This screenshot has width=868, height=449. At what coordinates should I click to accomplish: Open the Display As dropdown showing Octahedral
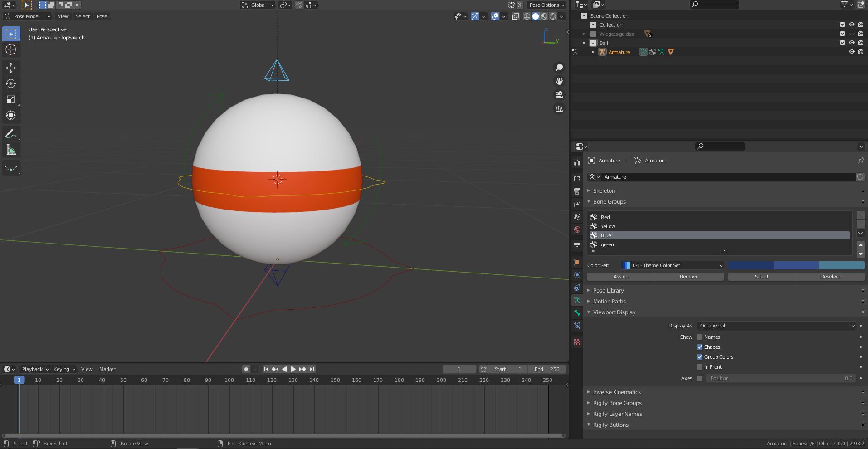click(775, 325)
